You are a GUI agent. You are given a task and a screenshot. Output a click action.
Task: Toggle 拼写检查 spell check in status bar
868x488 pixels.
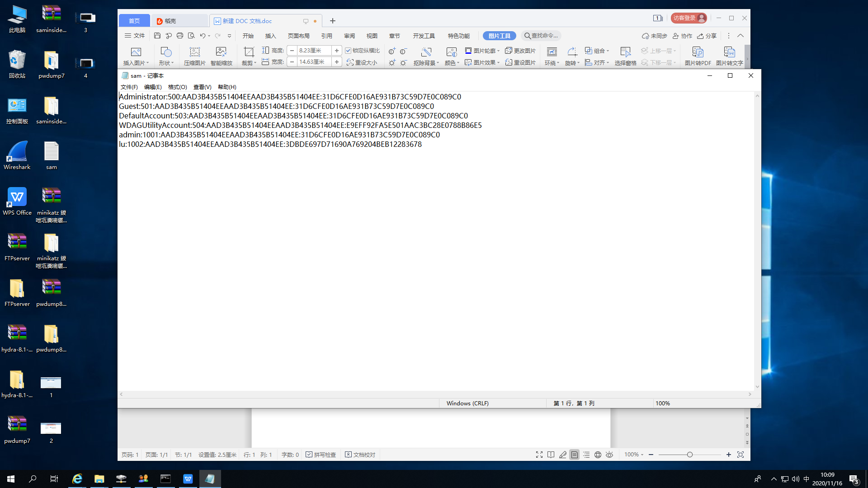point(321,455)
